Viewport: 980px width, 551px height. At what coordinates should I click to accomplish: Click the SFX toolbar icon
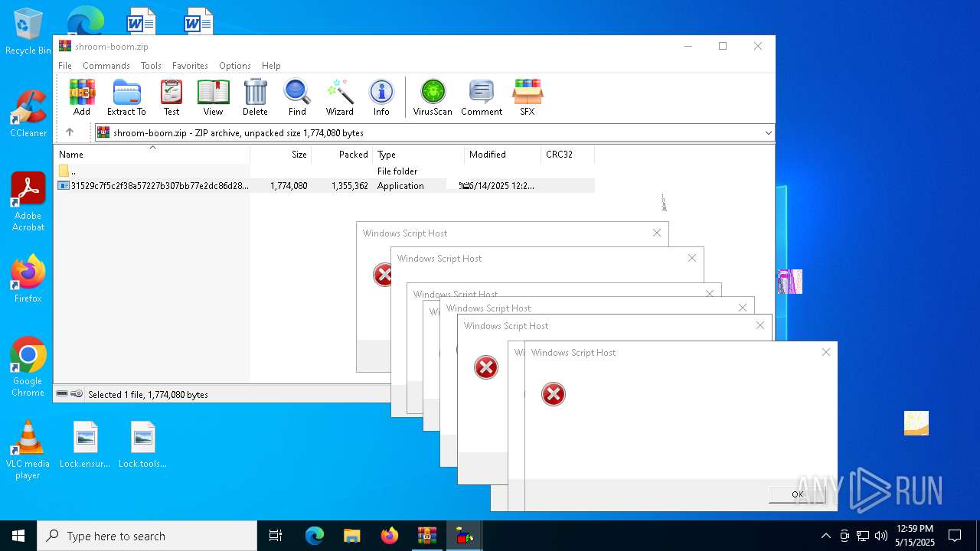point(528,97)
